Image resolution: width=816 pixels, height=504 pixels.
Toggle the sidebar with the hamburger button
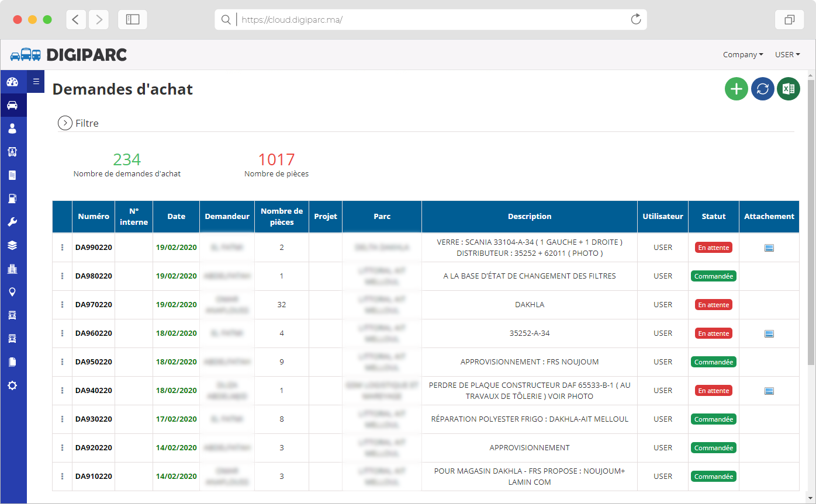(36, 82)
